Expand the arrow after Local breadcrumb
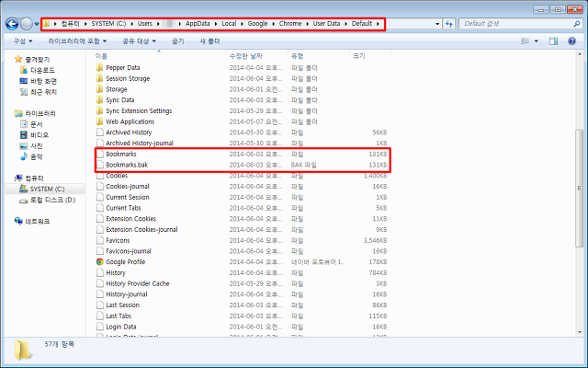This screenshot has width=588, height=368. [243, 24]
